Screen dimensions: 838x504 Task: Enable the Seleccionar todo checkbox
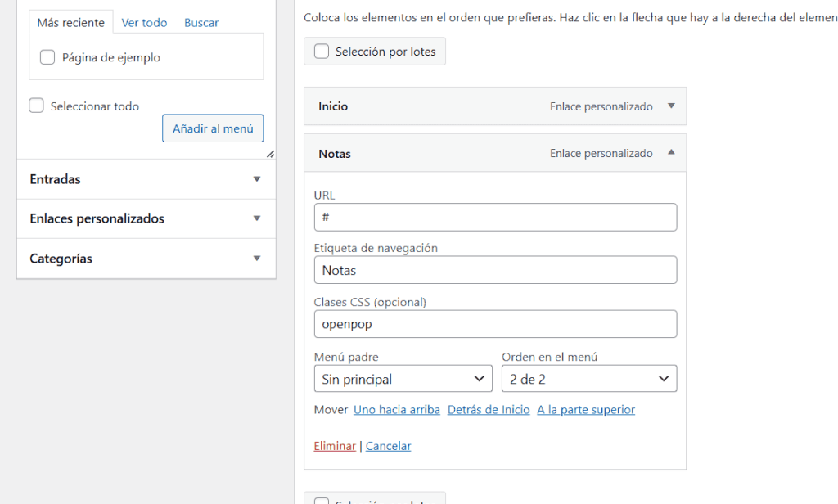click(x=36, y=106)
